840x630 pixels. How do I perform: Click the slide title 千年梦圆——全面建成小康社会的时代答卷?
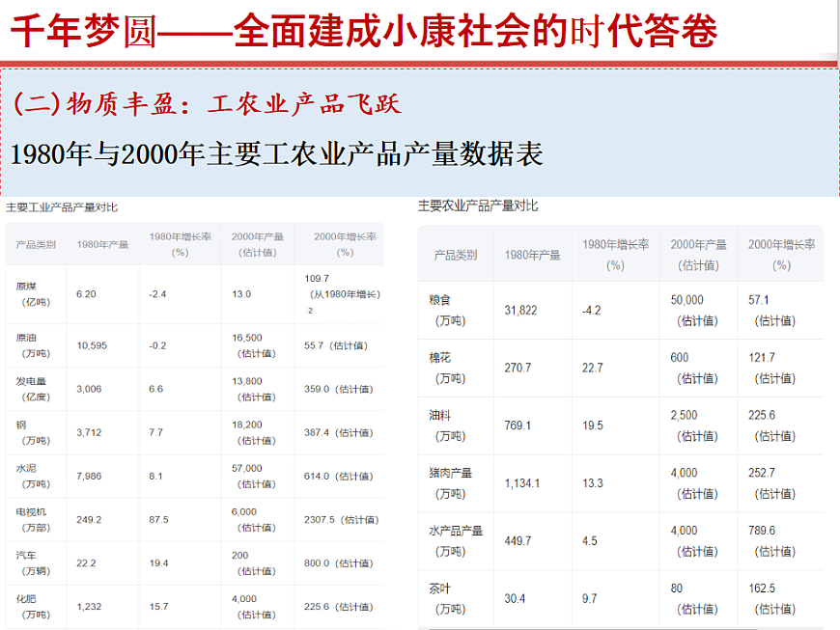364,31
